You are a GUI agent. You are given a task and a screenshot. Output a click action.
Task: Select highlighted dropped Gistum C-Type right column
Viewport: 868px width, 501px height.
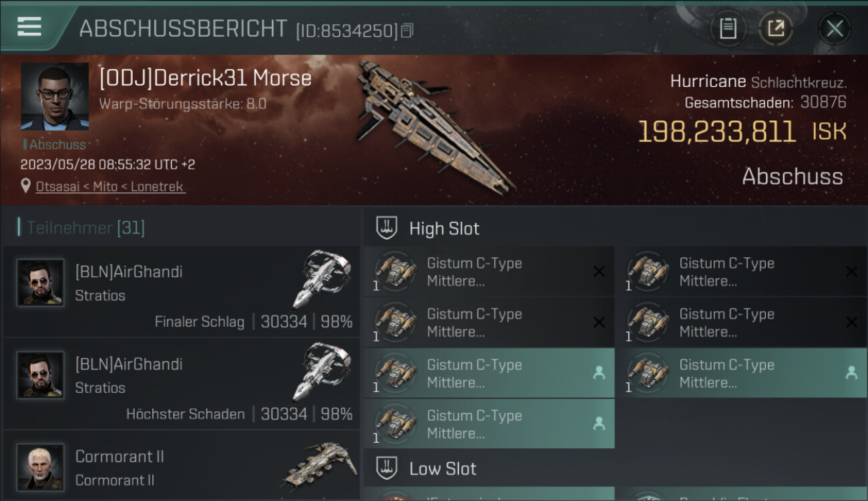[741, 373]
